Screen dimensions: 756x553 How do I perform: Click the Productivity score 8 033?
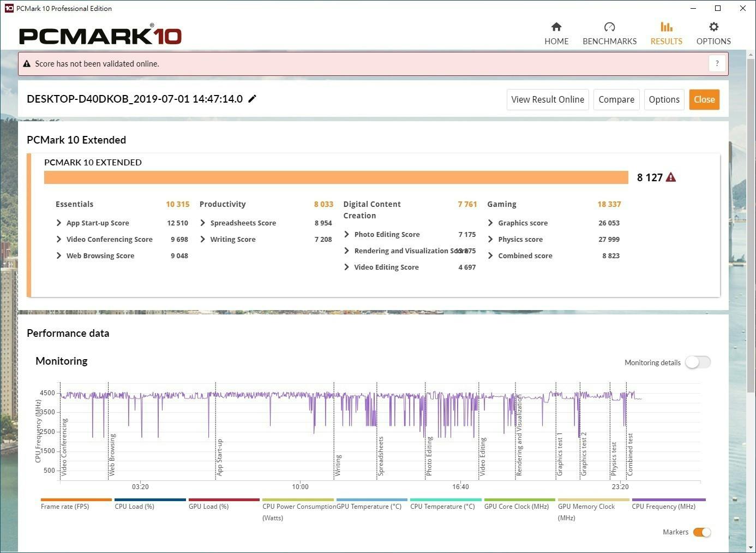pos(323,204)
